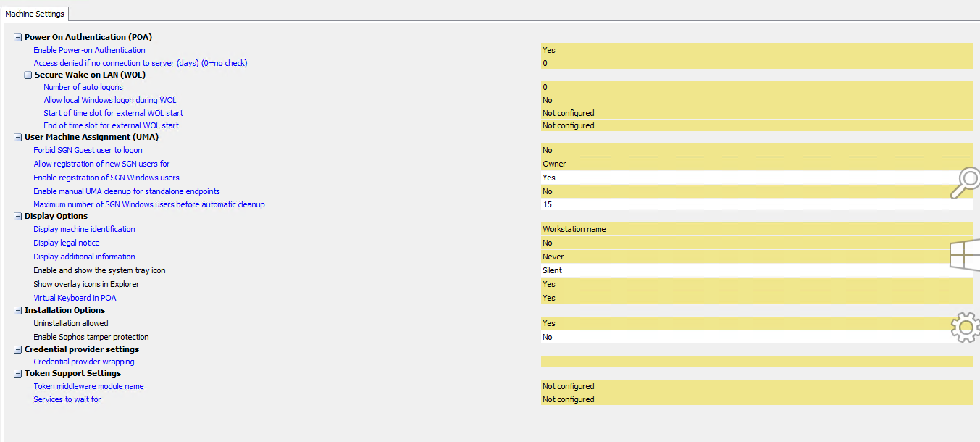The image size is (980, 442).
Task: Collapse the Credential provider settings section
Action: [18, 349]
